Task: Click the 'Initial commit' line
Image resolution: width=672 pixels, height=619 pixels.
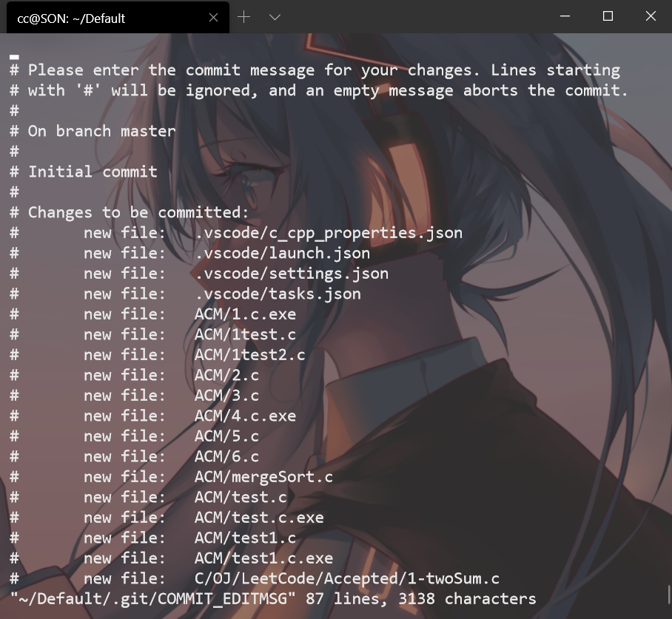Action: click(84, 172)
